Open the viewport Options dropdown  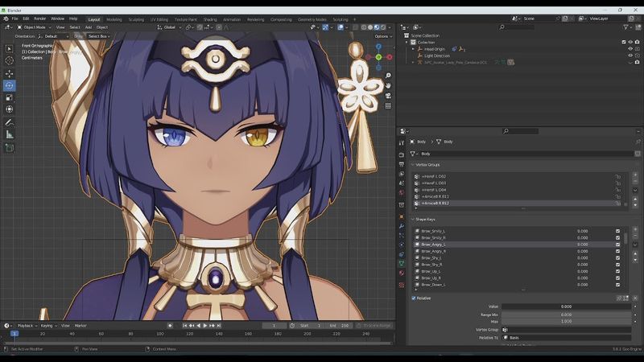[x=383, y=36]
